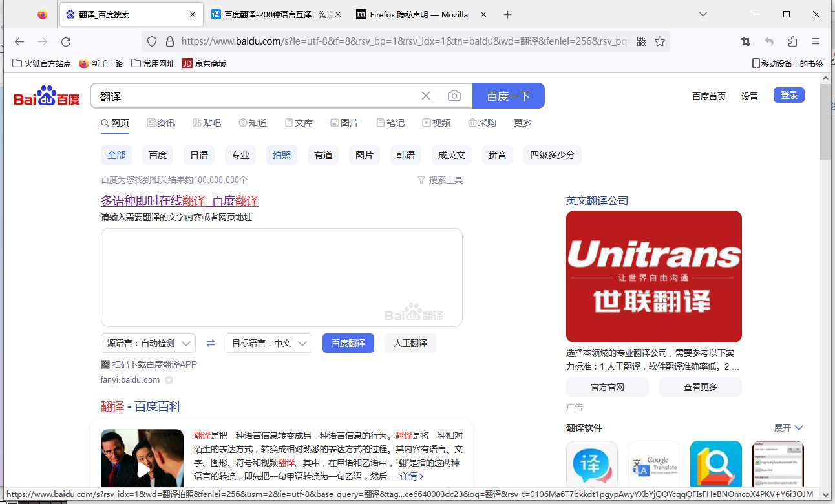Clear the search box with the X icon
The width and height of the screenshot is (835, 504).
[x=426, y=96]
